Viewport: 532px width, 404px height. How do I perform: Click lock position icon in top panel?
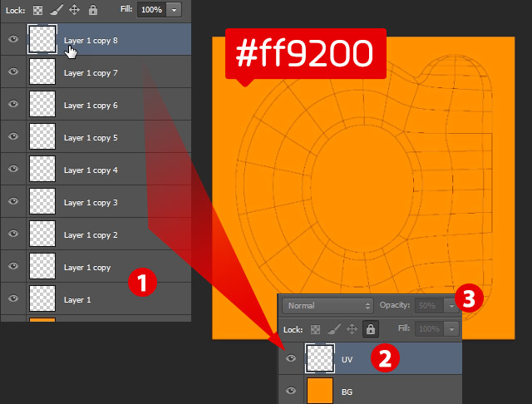(74, 9)
